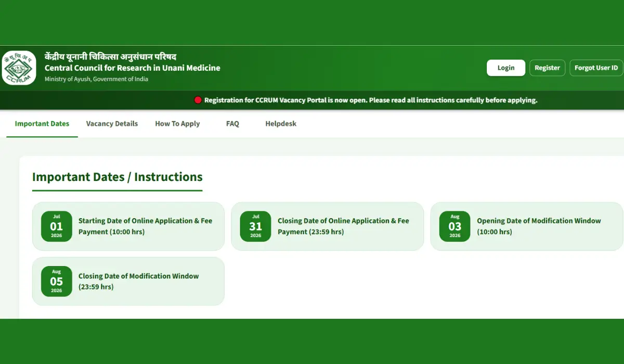Click the CCRUM logo

pos(19,68)
